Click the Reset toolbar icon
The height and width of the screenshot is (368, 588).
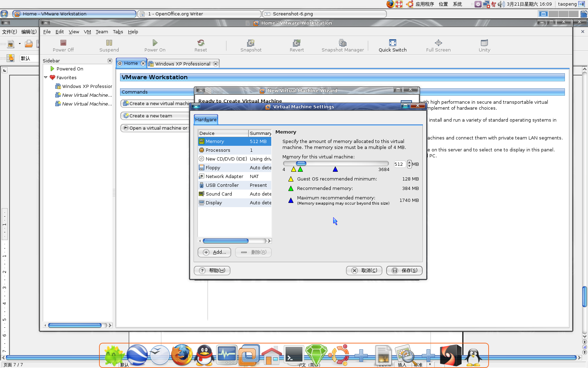pos(201,46)
